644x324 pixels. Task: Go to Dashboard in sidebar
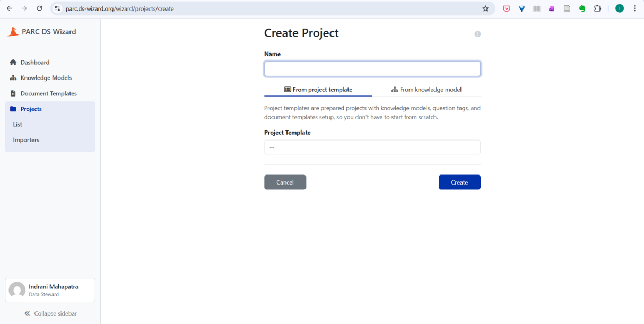coord(34,63)
